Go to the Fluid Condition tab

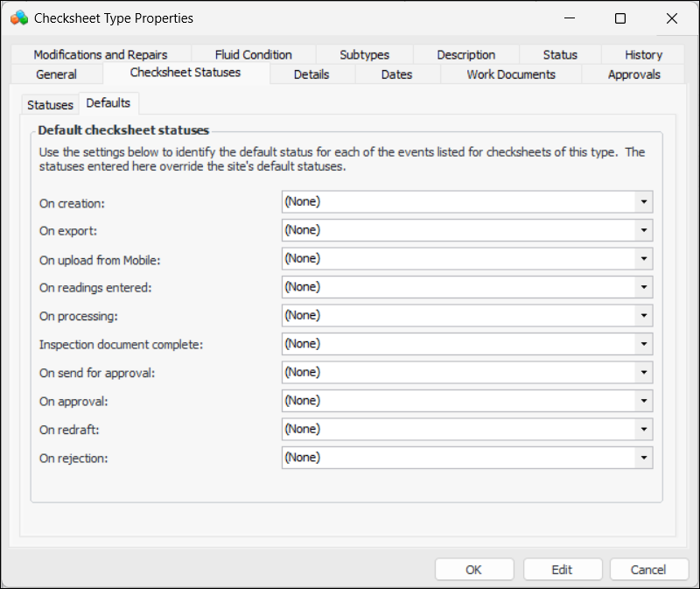tap(254, 54)
